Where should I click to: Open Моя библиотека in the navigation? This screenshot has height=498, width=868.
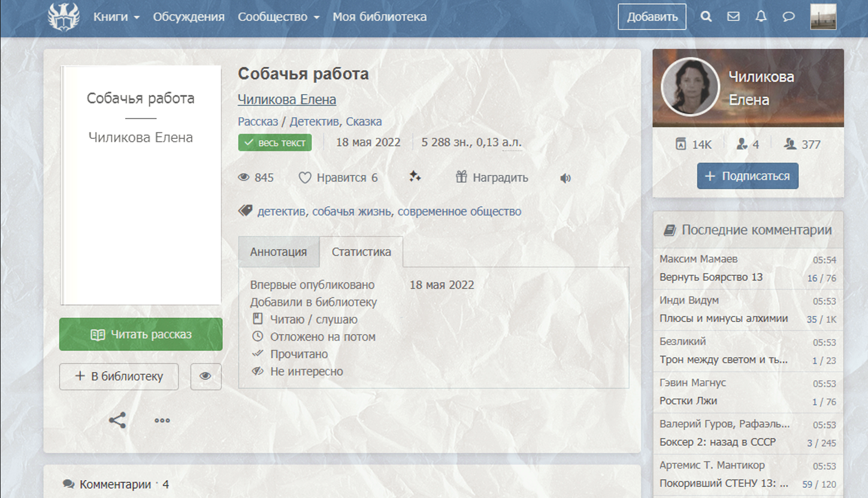point(380,17)
